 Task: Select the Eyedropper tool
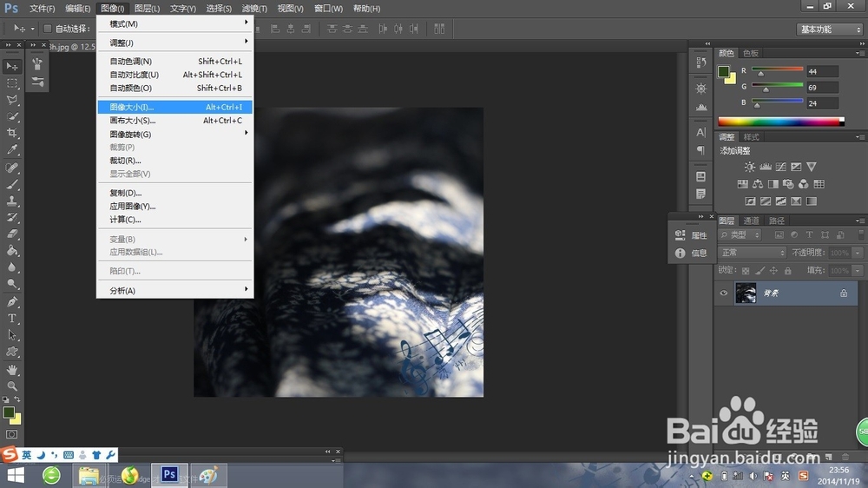11,149
